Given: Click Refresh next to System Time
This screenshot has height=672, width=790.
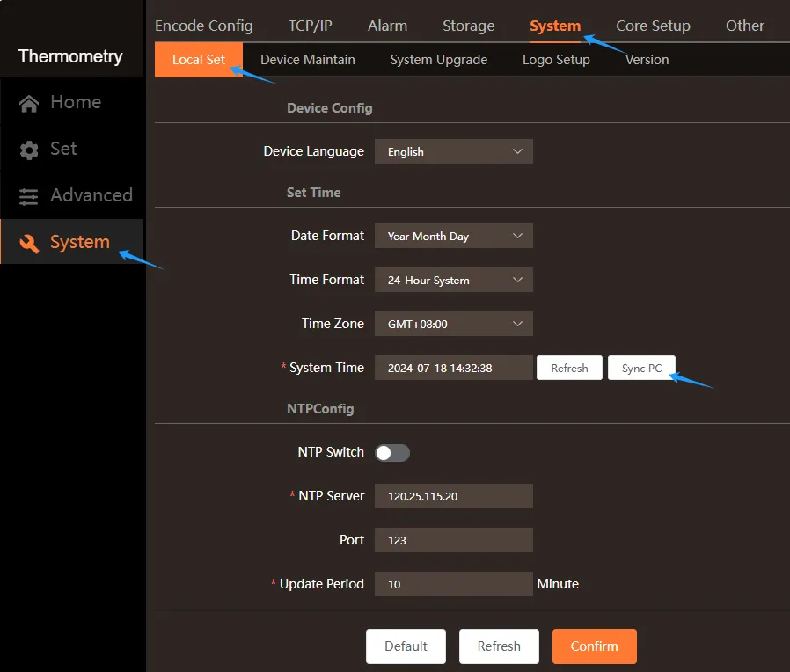Looking at the screenshot, I should coord(569,368).
